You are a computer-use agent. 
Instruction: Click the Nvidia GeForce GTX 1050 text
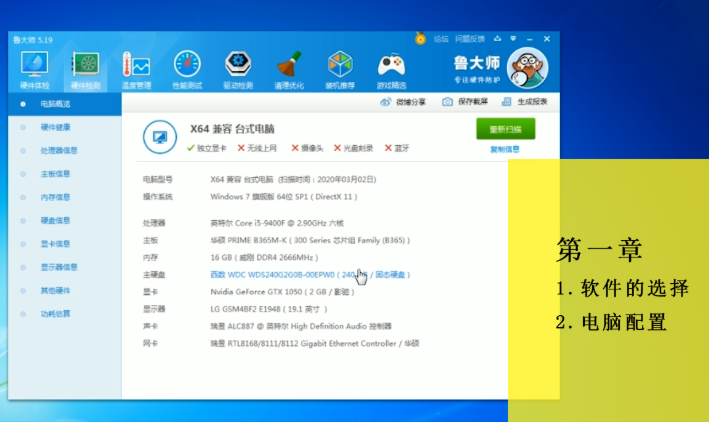(282, 292)
